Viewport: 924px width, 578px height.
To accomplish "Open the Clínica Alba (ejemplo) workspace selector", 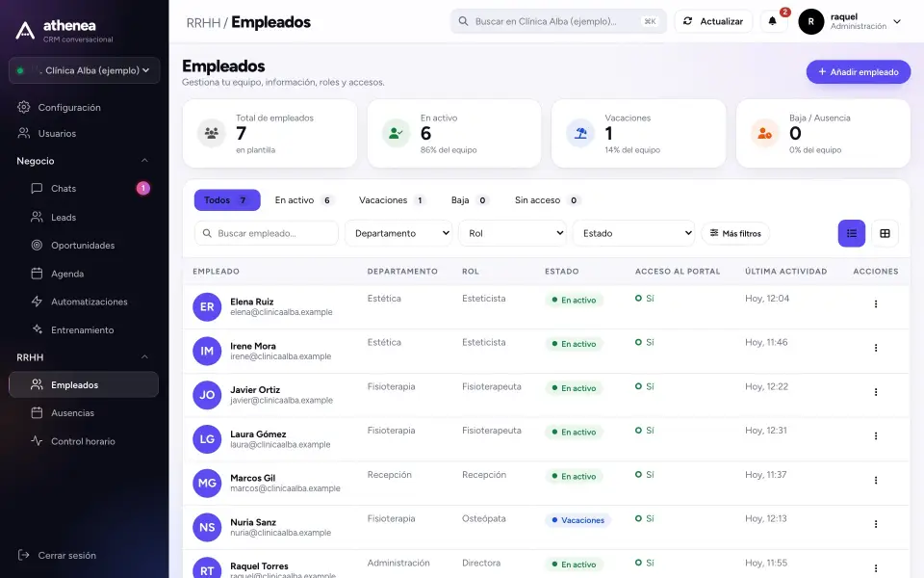I will pyautogui.click(x=84, y=70).
